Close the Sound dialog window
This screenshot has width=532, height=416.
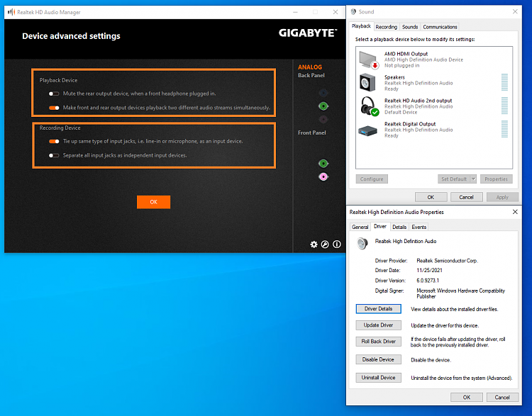[x=515, y=11]
